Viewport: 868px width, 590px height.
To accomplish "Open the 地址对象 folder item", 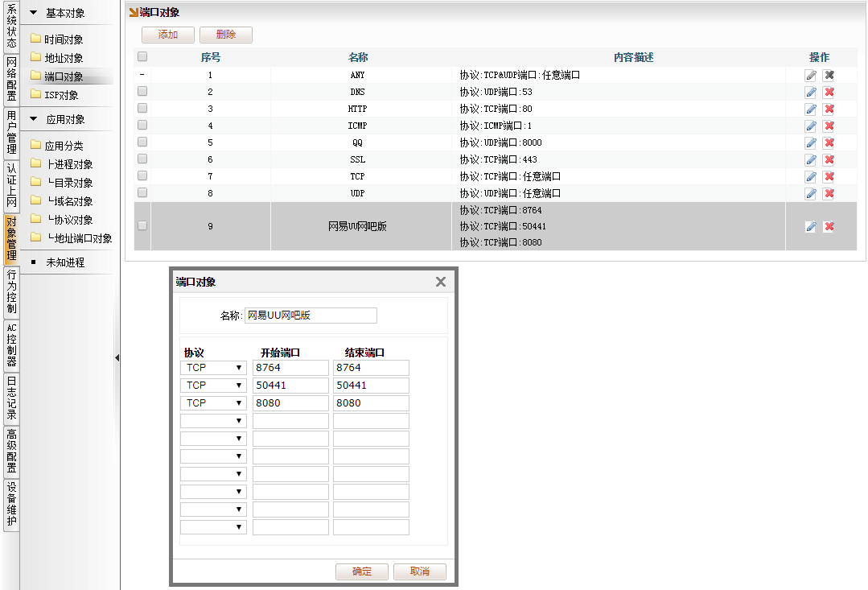I will [x=64, y=58].
